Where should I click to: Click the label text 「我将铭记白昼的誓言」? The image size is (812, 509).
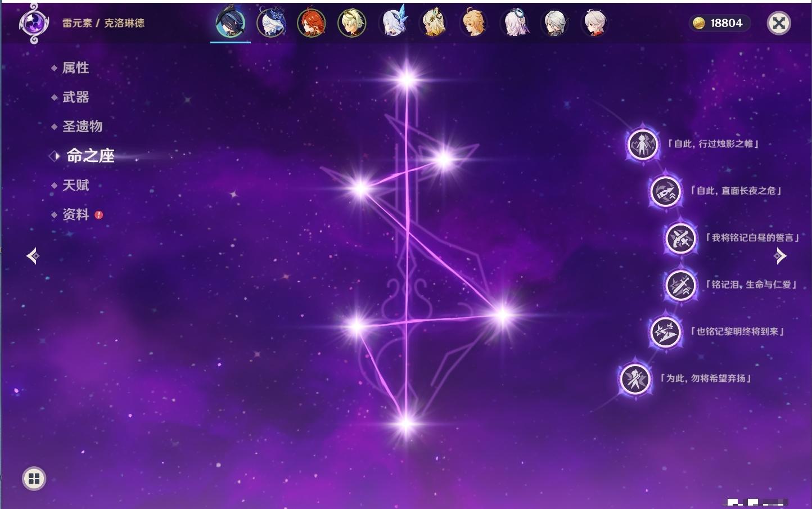coord(752,238)
